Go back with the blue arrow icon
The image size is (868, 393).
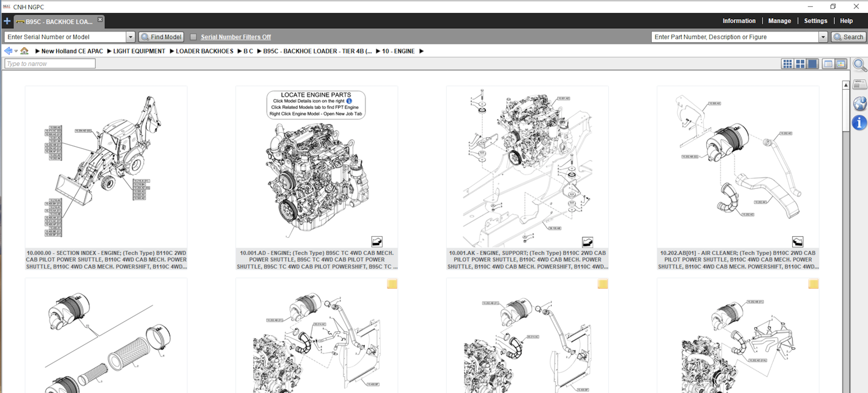point(8,51)
